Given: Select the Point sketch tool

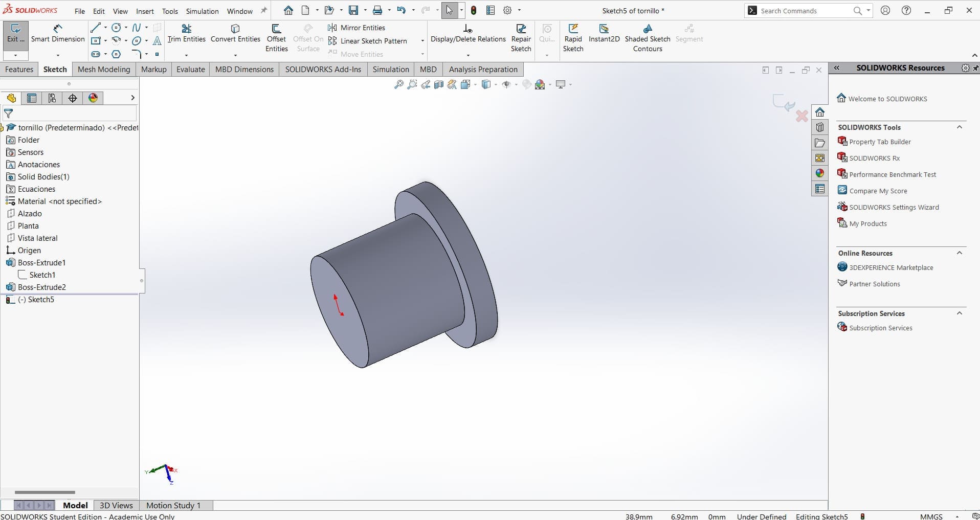Looking at the screenshot, I should point(157,54).
